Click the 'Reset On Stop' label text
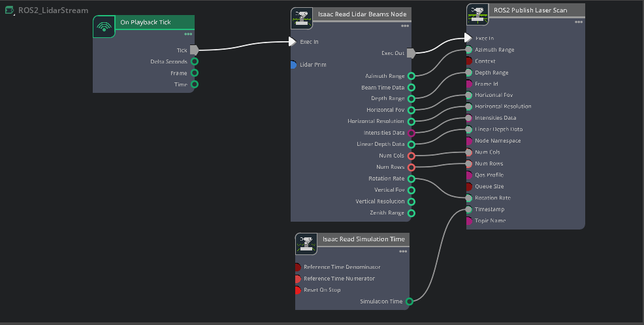This screenshot has height=325, width=644. 322,290
